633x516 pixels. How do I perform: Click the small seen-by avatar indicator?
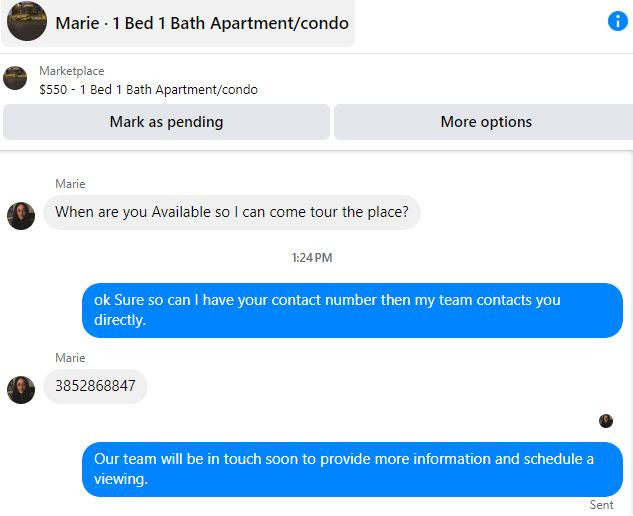tap(606, 421)
